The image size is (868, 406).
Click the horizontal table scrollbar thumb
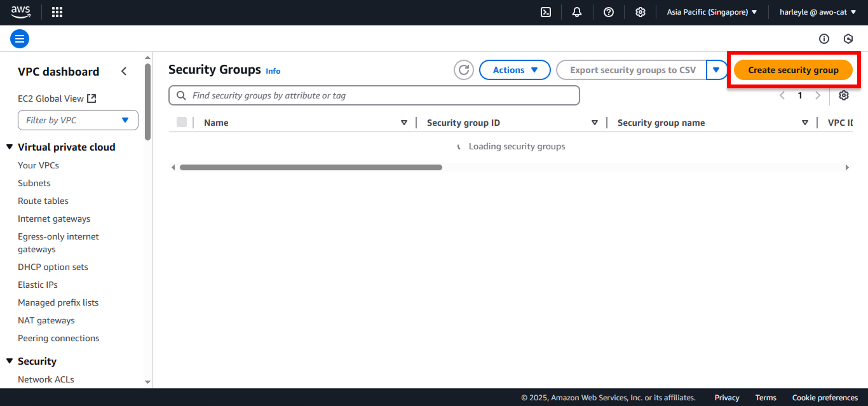point(311,168)
